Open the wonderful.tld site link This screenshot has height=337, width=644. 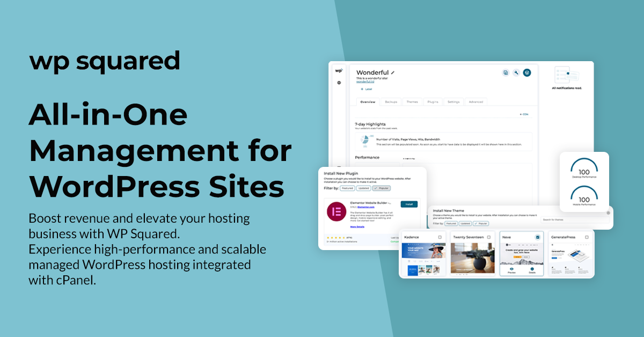[365, 82]
